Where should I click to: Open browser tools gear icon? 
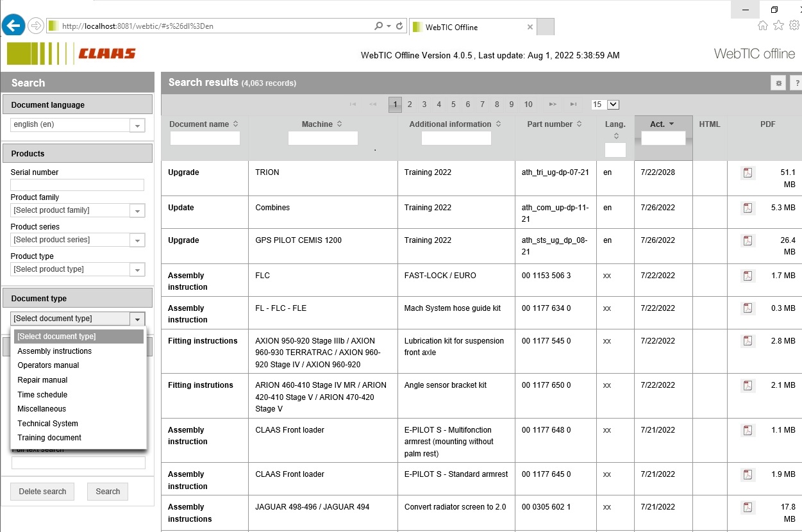coord(794,26)
